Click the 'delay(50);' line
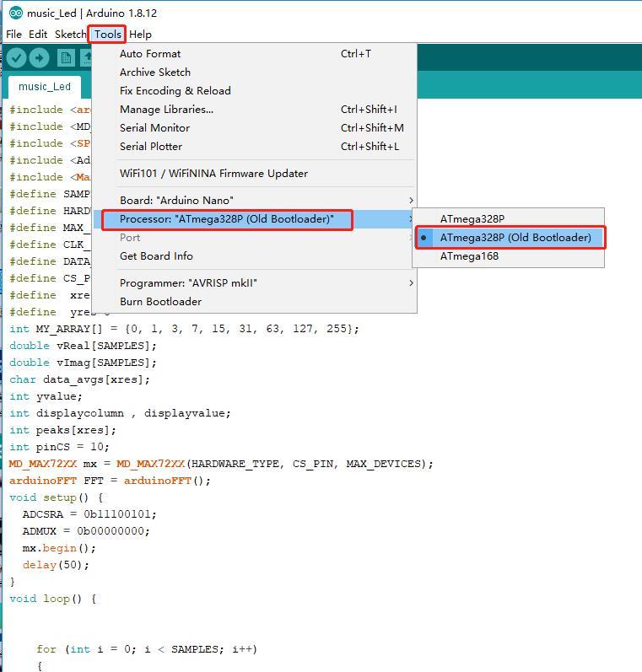642x672 pixels. pos(56,565)
